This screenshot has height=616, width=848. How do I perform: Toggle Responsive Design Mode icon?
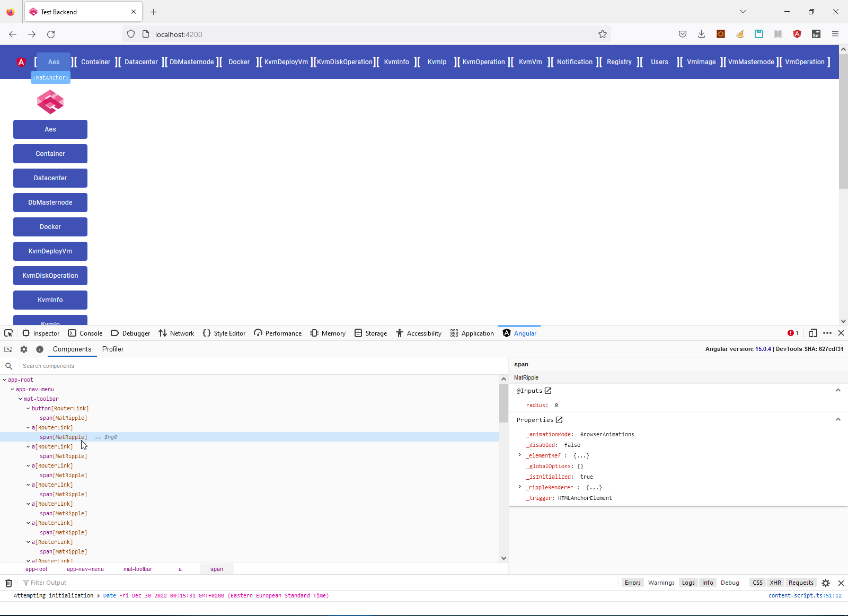(x=813, y=333)
